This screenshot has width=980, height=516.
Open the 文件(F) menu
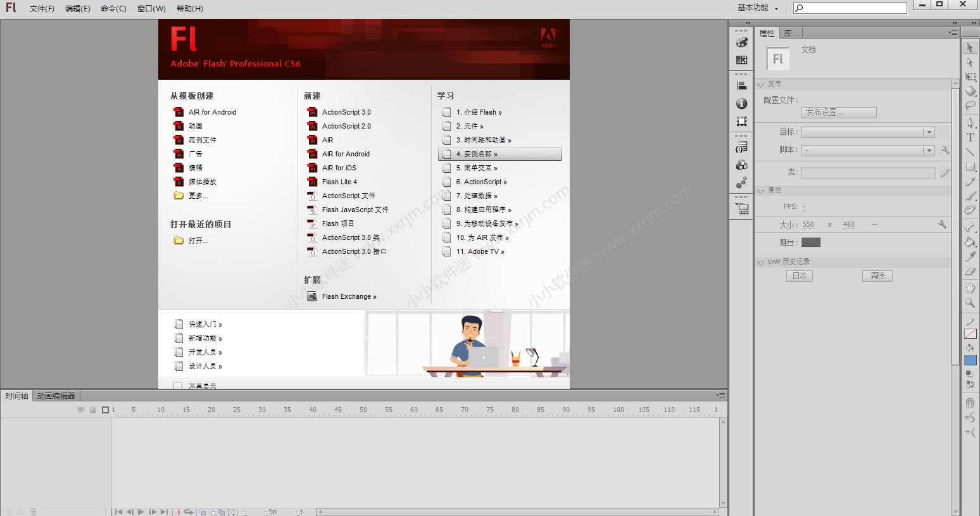pyautogui.click(x=42, y=9)
